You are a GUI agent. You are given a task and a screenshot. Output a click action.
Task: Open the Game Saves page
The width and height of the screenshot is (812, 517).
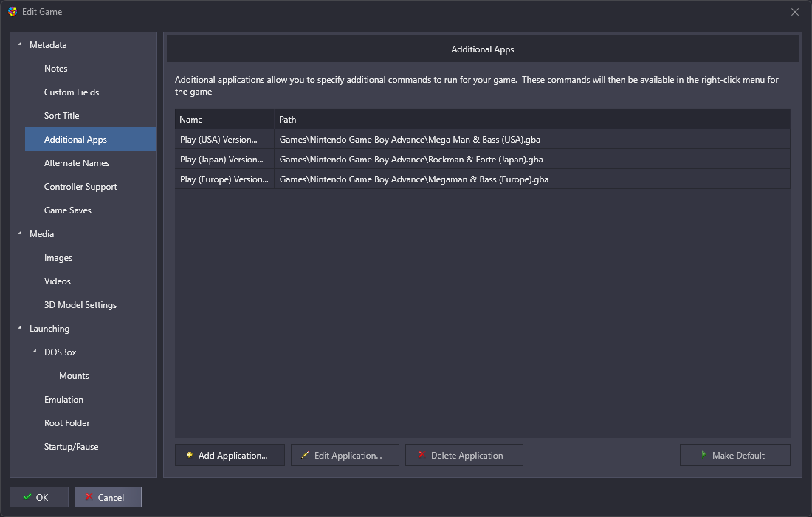pos(67,210)
